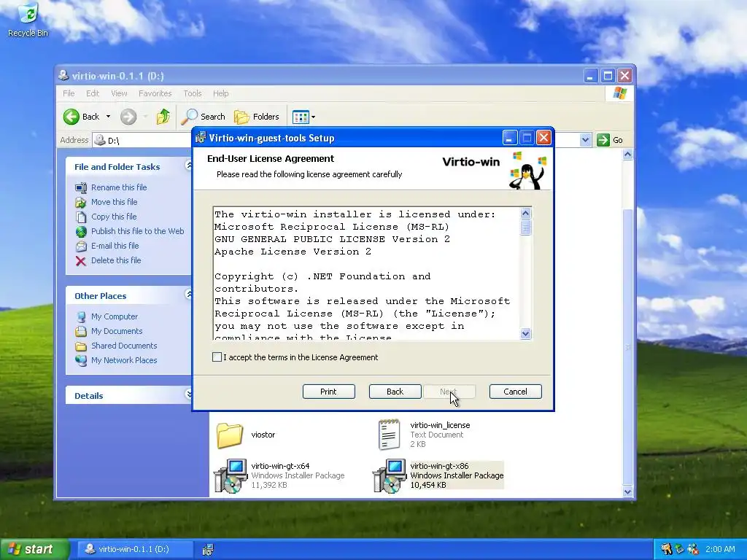Expand the Address bar dropdown arrow

click(586, 140)
